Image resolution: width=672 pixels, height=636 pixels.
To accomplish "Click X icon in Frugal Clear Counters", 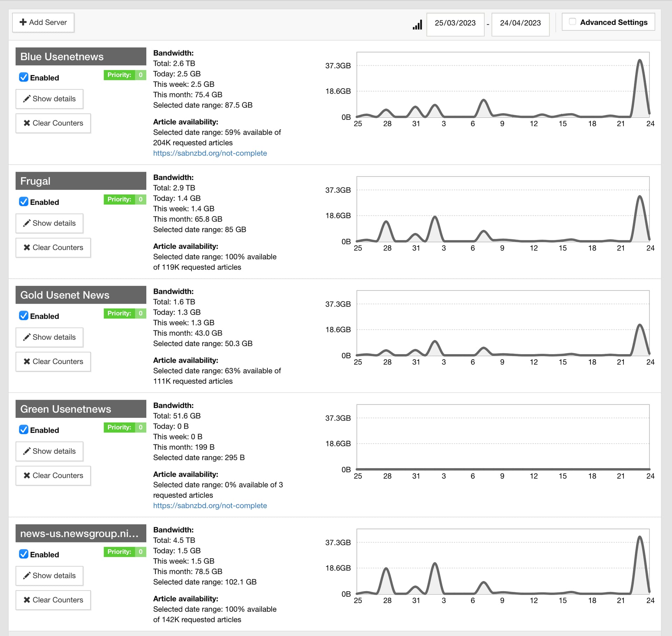I will tap(27, 247).
